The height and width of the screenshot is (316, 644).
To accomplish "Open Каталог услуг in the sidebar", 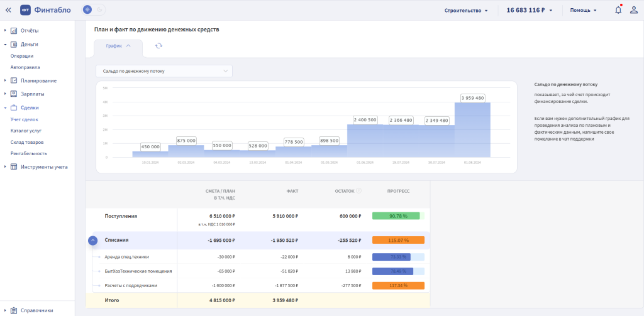I will point(26,131).
